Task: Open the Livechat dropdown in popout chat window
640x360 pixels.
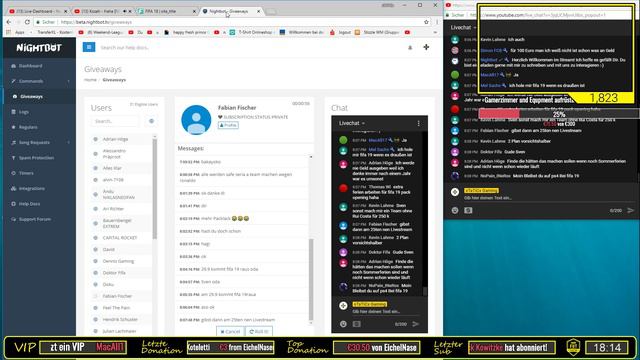Action: click(x=463, y=27)
